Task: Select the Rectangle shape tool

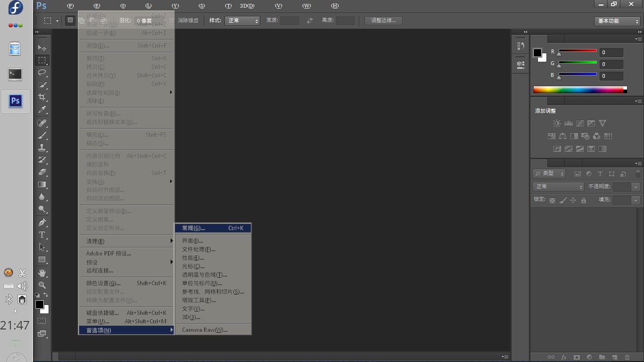Action: (x=42, y=259)
